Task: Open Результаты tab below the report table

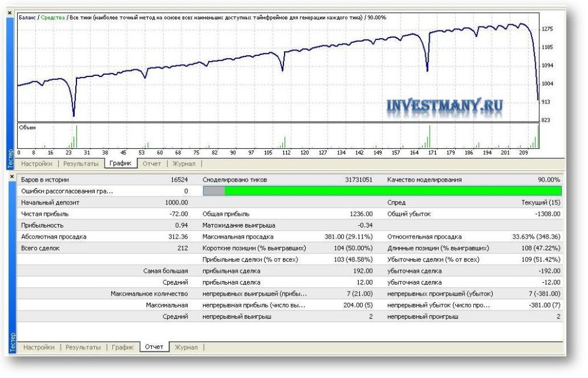Action: [83, 347]
